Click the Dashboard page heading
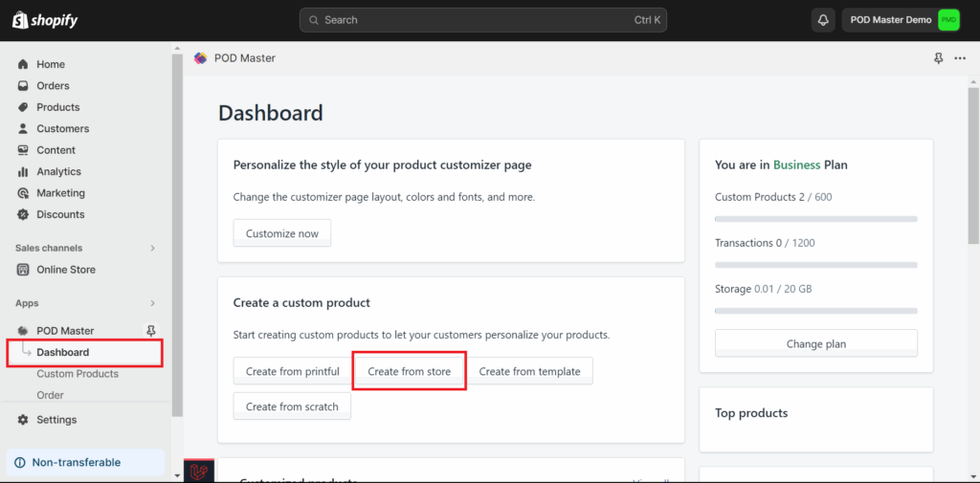980x483 pixels. (271, 113)
